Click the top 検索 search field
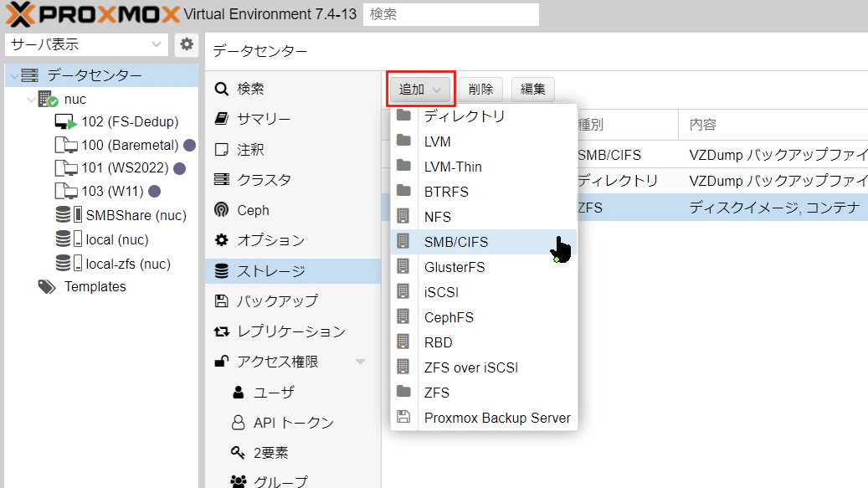Viewport: 868px width, 488px height. pyautogui.click(x=451, y=14)
